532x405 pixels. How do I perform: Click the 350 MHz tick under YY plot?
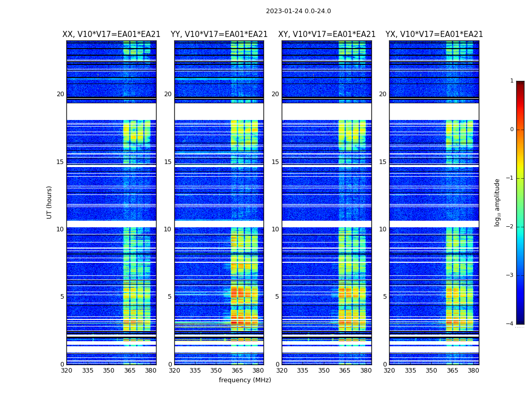click(x=216, y=371)
